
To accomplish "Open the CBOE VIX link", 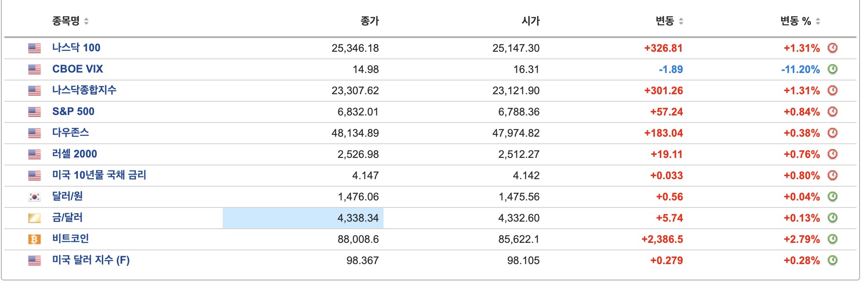I will pos(77,69).
